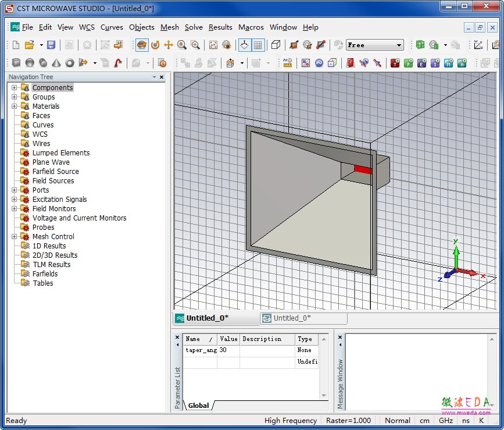Start the Integral Equation Solver
The height and width of the screenshot is (430, 504).
coord(435,63)
